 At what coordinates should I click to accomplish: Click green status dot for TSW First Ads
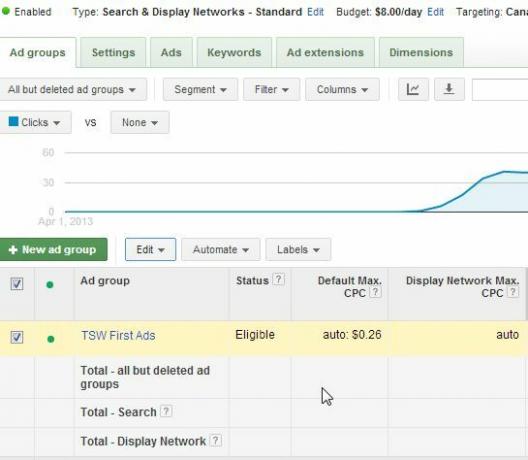pos(51,339)
